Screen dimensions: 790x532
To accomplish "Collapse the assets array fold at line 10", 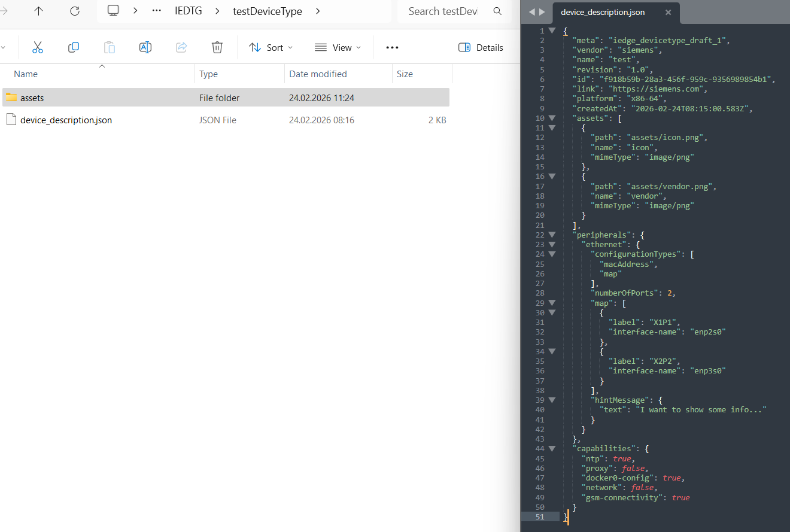I will tap(552, 118).
